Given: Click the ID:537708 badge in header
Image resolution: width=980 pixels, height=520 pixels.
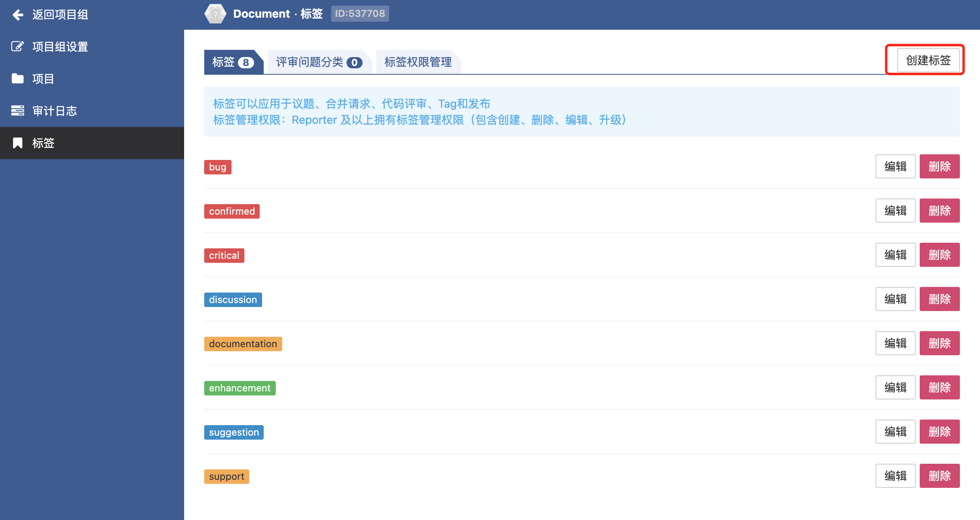Looking at the screenshot, I should tap(360, 14).
